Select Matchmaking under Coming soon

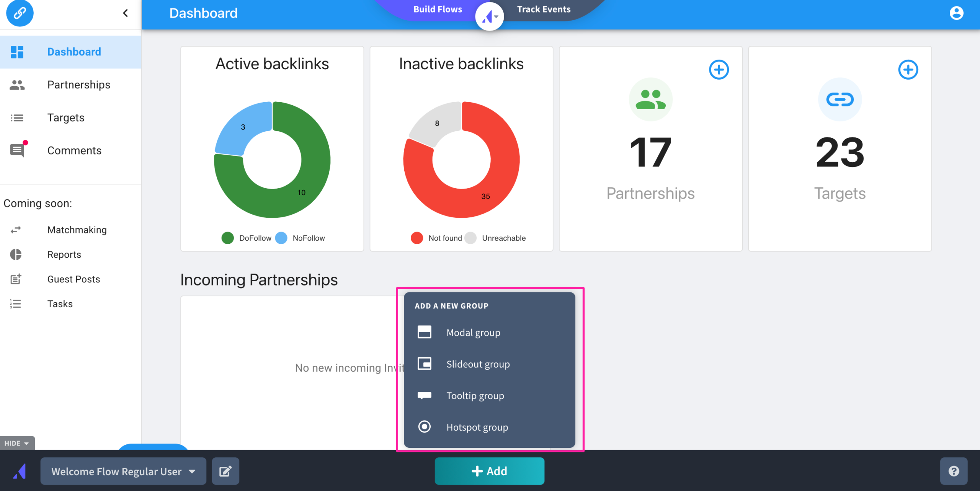coord(77,230)
